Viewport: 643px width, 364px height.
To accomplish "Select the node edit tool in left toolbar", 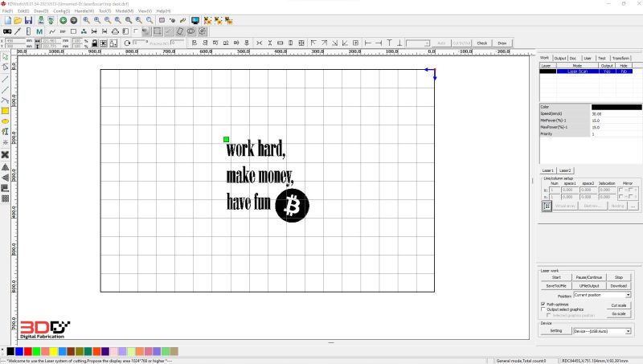I will pyautogui.click(x=5, y=67).
